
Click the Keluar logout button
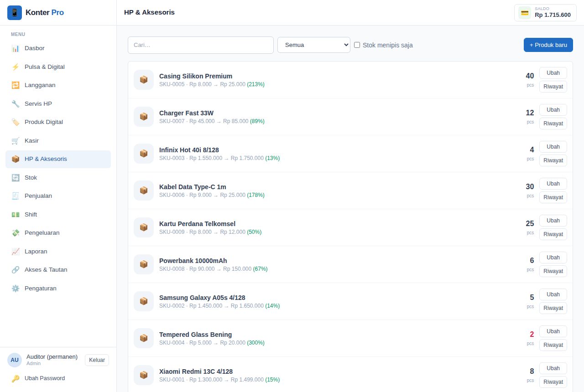[97, 360]
